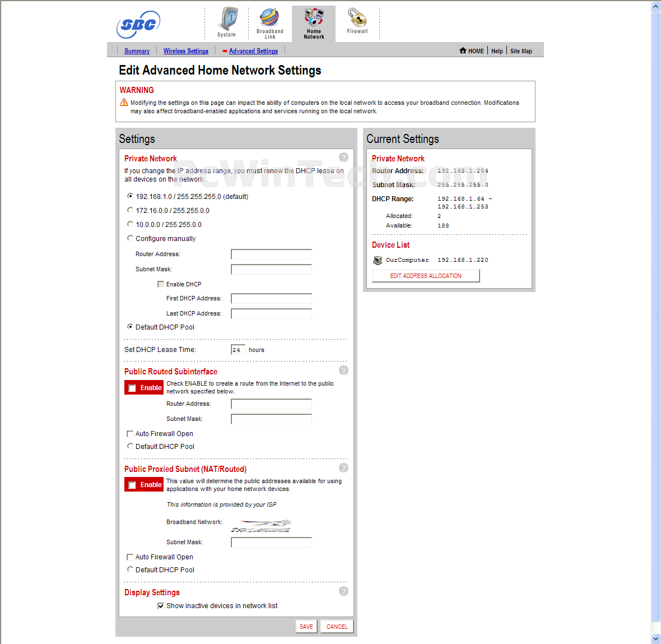This screenshot has width=661, height=644.
Task: Select the Configure manually option
Action: (x=131, y=238)
